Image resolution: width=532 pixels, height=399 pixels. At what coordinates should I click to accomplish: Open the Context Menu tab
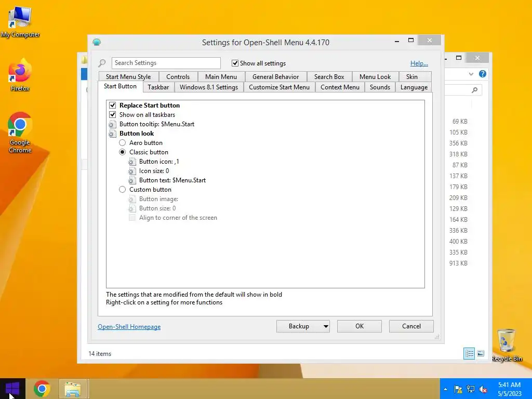340,87
